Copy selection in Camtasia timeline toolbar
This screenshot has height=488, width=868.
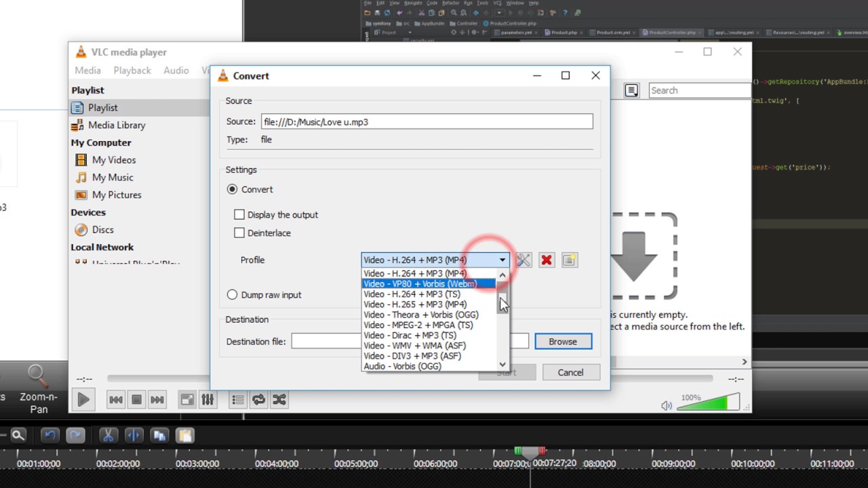coord(159,436)
